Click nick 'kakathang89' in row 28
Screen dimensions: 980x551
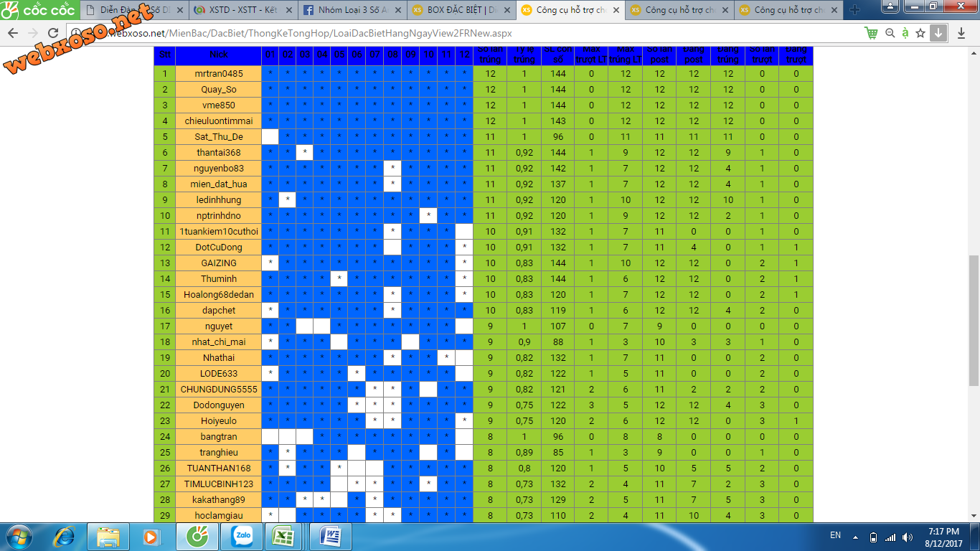(x=219, y=499)
